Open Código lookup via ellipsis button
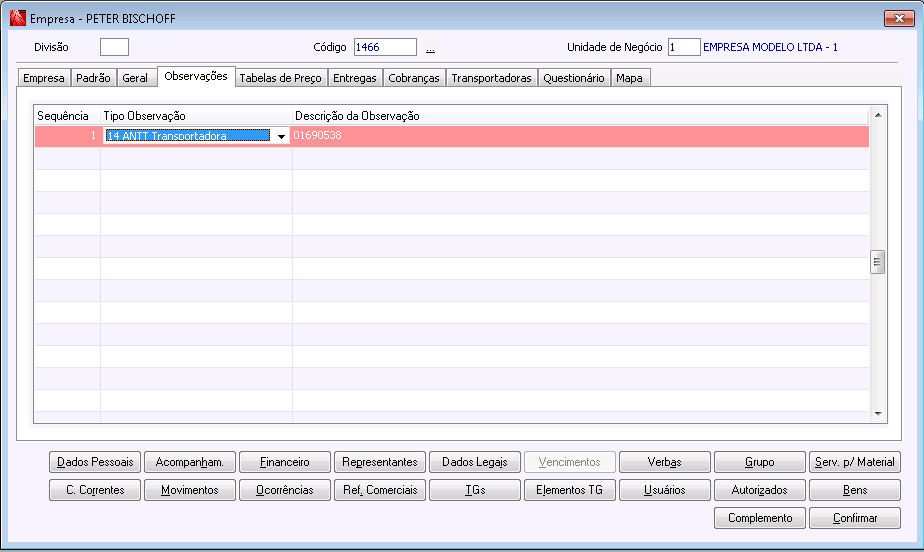 point(430,48)
